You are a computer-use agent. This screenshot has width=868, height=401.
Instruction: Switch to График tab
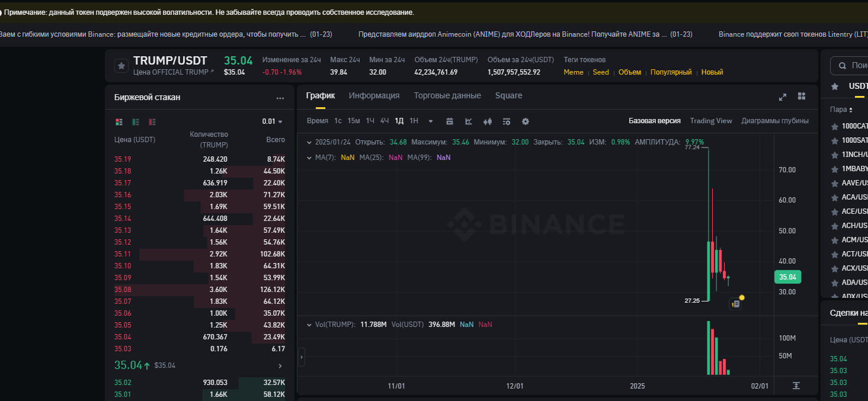(321, 95)
